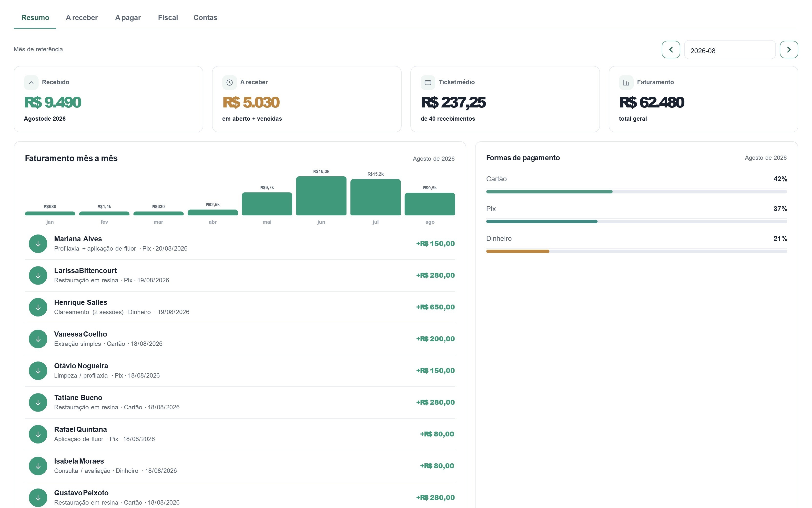
Task: Click Mariana Alves' +R$ 150,00 amount
Action: pos(436,243)
